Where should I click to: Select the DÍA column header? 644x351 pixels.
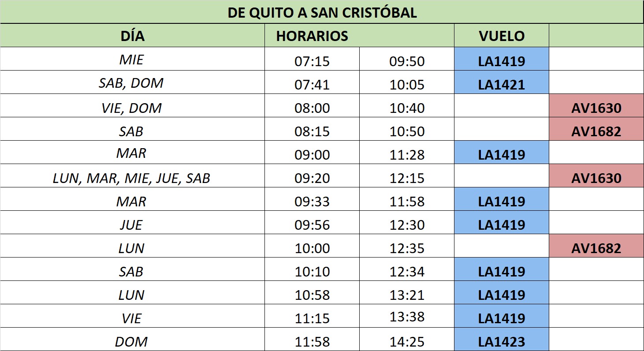pos(132,36)
